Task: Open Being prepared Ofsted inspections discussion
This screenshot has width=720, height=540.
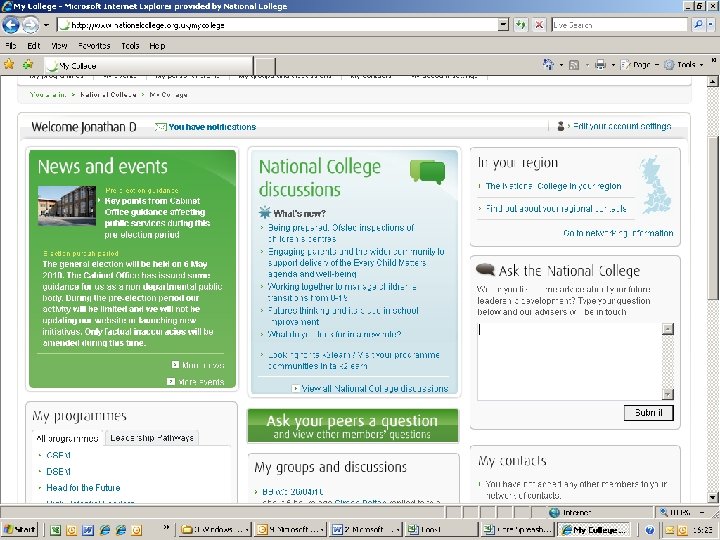Action: coord(341,233)
